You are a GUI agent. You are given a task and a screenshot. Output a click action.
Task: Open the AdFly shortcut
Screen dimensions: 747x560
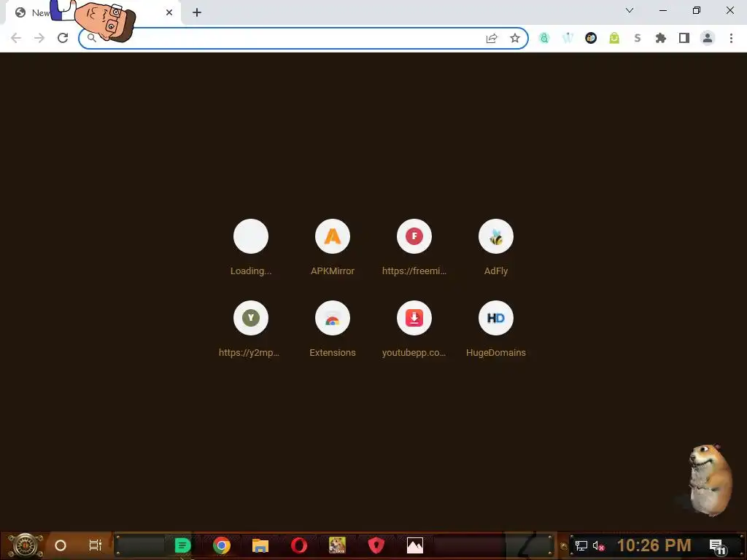[496, 249]
